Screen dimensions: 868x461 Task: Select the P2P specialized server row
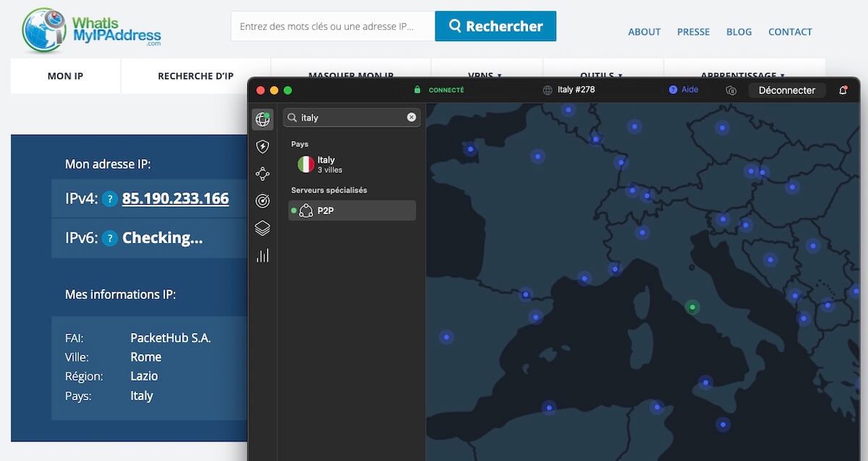(x=352, y=211)
